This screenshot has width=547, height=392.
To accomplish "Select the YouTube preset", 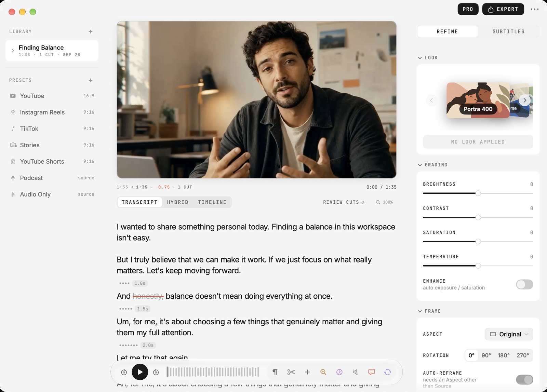I will (52, 96).
